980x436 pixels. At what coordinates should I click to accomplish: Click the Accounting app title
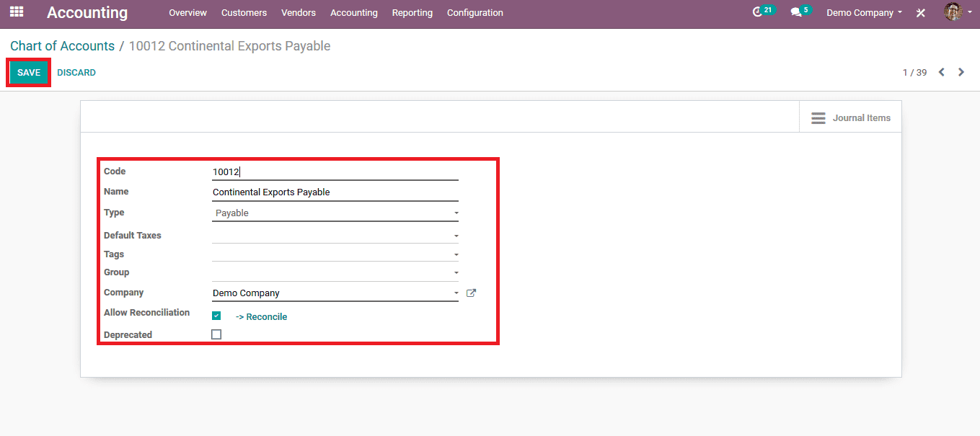click(87, 13)
